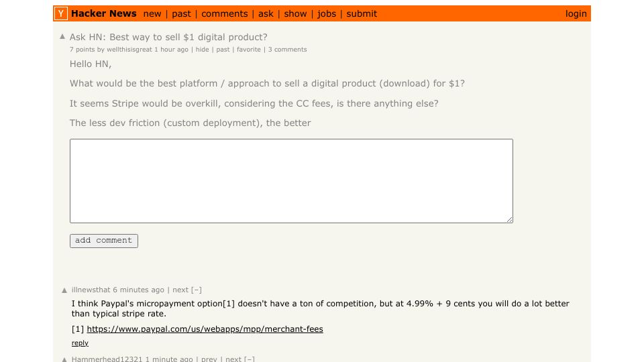Viewport: 644px width, 362px height.
Task: Open the PayPal merchant-fees URL
Action: click(205, 328)
